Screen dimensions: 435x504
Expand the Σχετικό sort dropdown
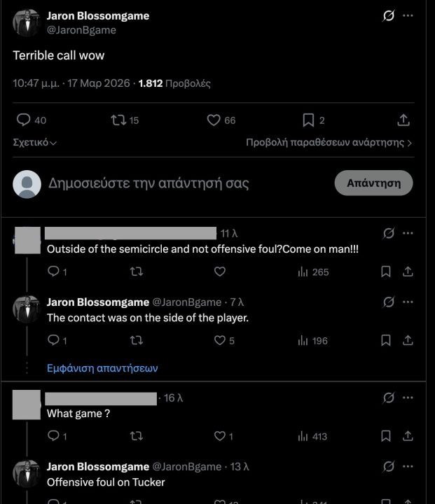[x=35, y=142]
